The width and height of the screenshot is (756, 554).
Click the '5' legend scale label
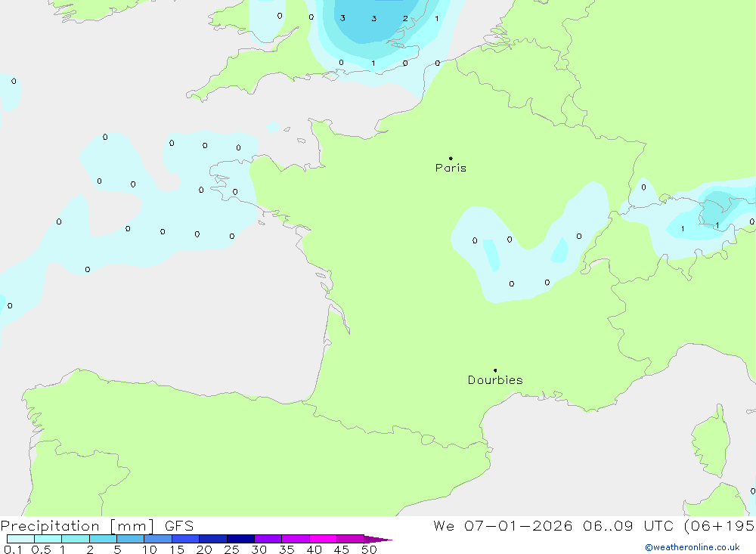tap(117, 549)
